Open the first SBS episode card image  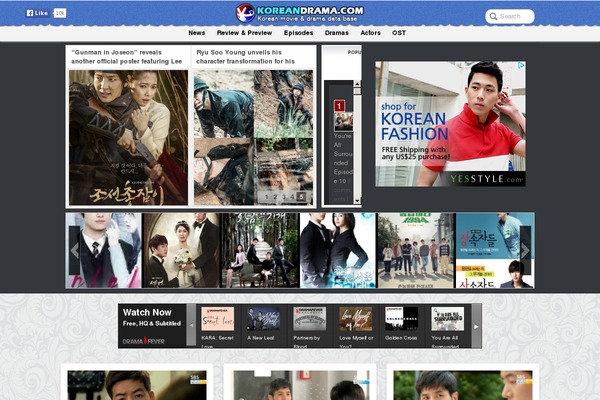137,385
